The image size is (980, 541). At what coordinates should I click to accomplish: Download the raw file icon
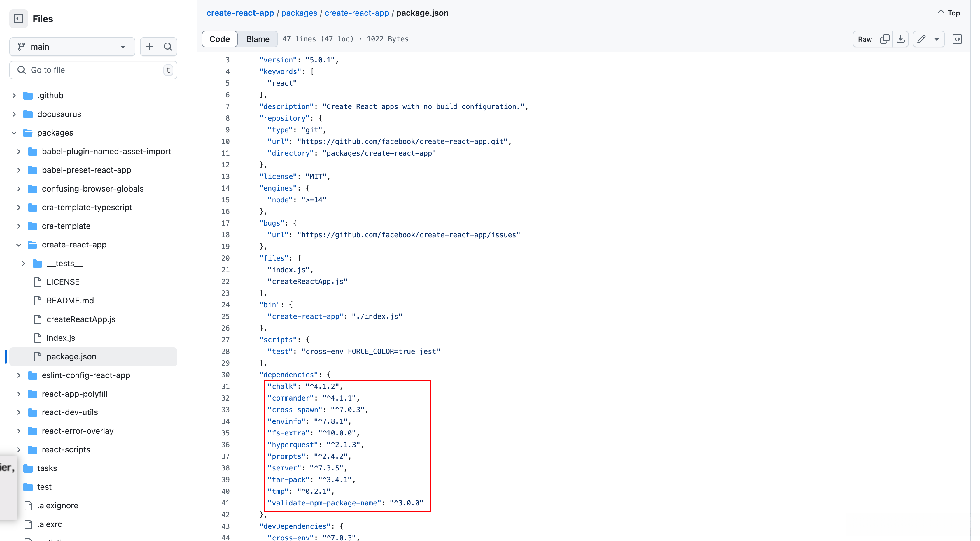point(900,39)
